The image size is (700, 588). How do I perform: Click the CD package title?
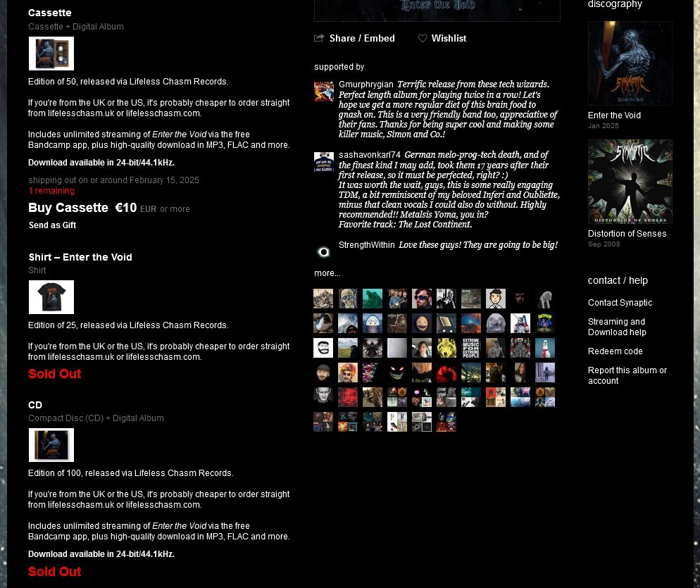[35, 405]
